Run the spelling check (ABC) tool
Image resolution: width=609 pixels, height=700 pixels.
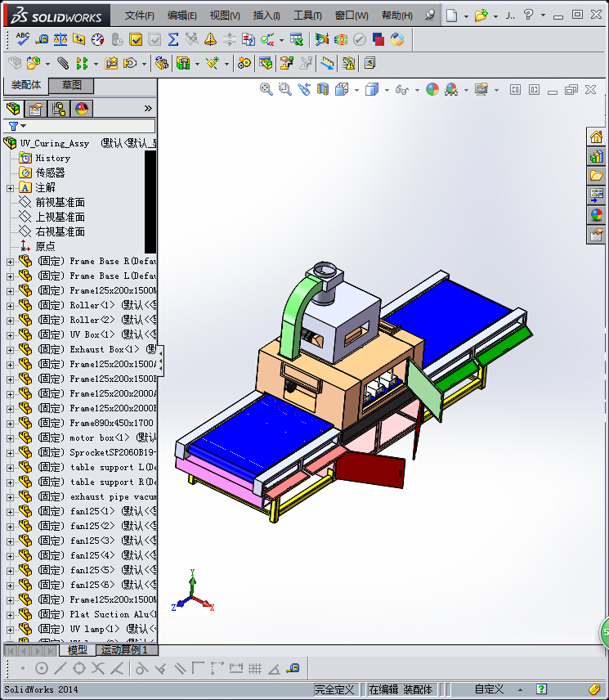(x=22, y=39)
